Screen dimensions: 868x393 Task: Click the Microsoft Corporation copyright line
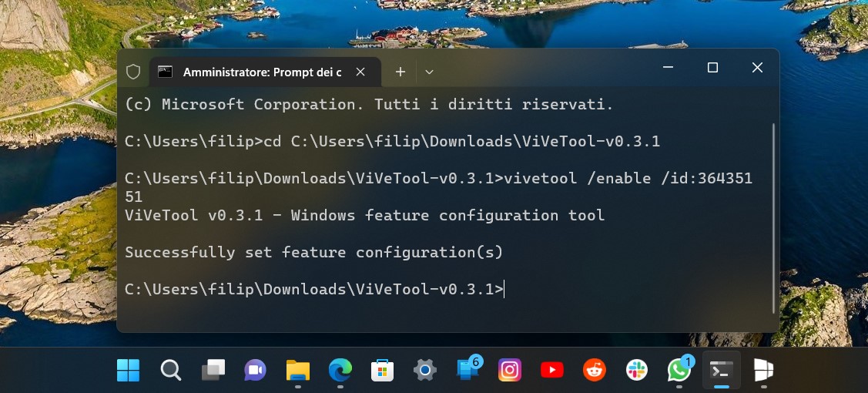click(369, 104)
